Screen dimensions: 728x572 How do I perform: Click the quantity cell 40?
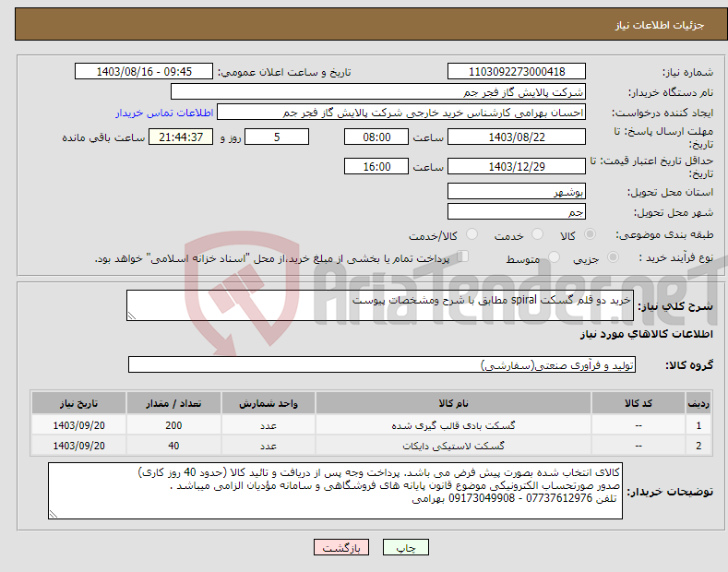pyautogui.click(x=173, y=446)
